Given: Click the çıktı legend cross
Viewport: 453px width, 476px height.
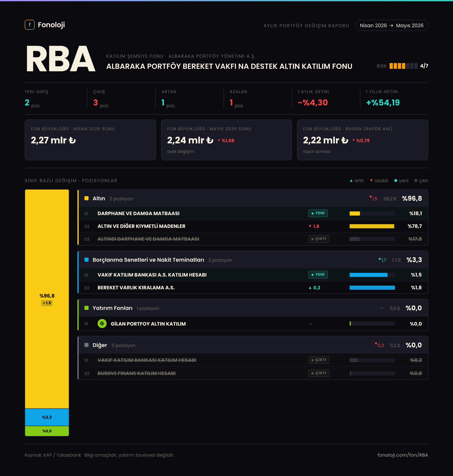Looking at the screenshot, I should (x=416, y=181).
